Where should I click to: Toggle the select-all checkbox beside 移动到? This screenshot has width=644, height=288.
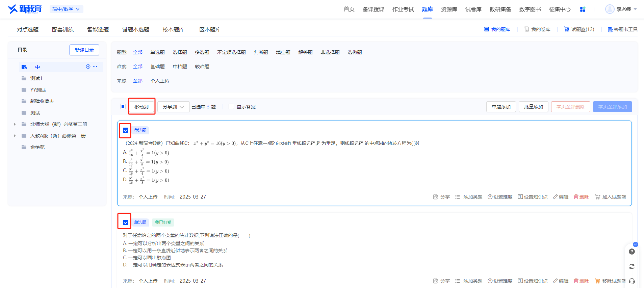[123, 106]
